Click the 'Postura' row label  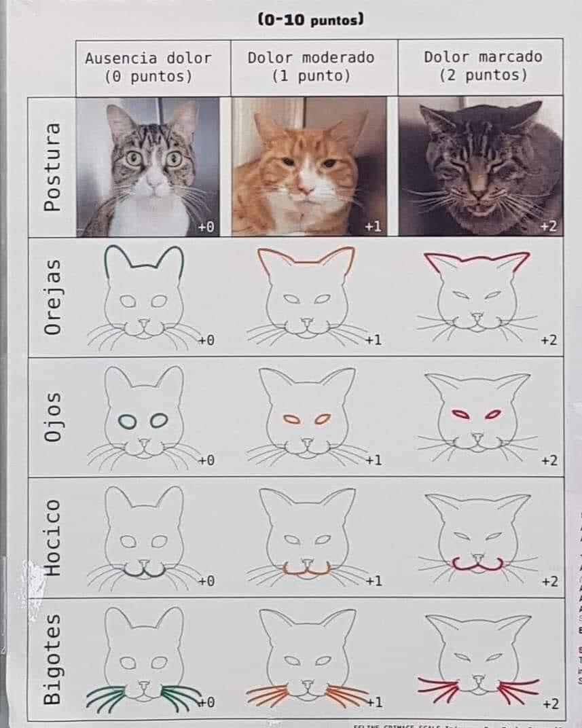[52, 167]
